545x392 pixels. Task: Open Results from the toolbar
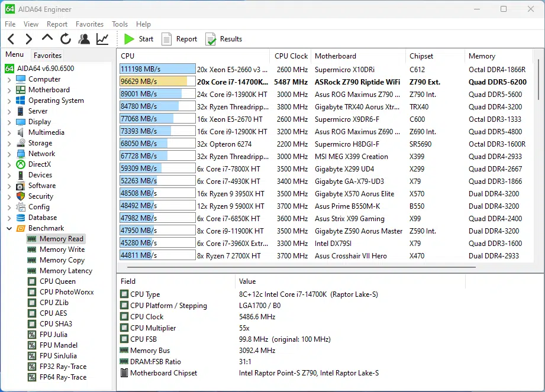coord(223,39)
